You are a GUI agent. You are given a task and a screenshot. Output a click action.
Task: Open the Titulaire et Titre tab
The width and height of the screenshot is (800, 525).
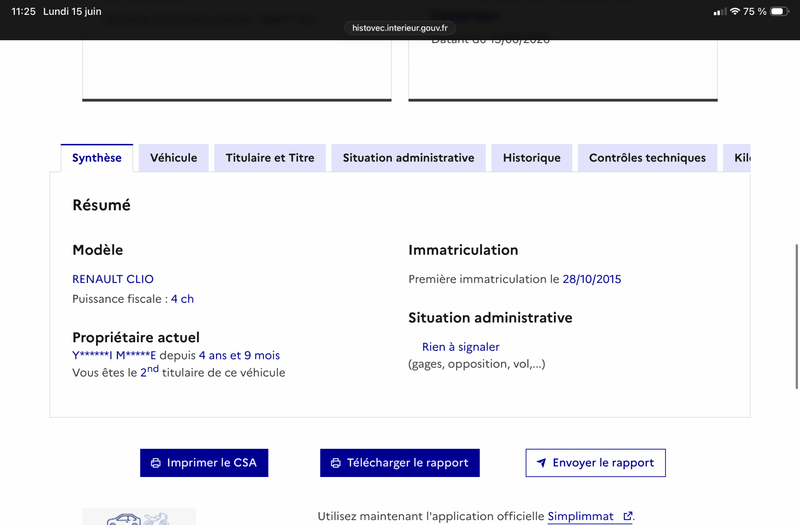coord(270,158)
